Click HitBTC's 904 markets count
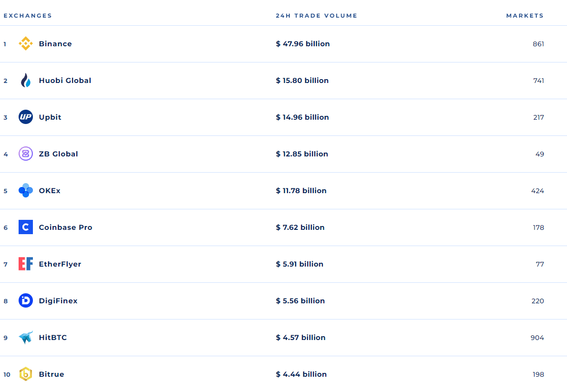Screen dimensions: 567x392 (537, 337)
